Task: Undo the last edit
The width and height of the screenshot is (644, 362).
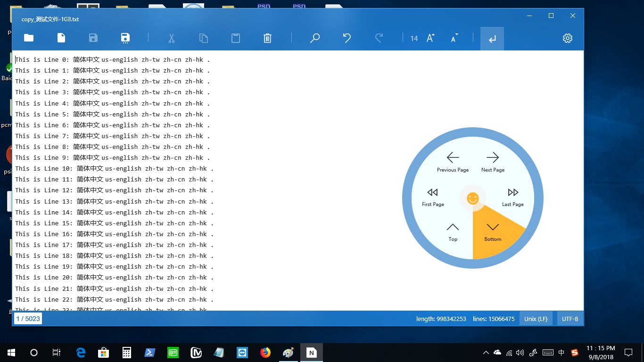Action: tap(347, 38)
